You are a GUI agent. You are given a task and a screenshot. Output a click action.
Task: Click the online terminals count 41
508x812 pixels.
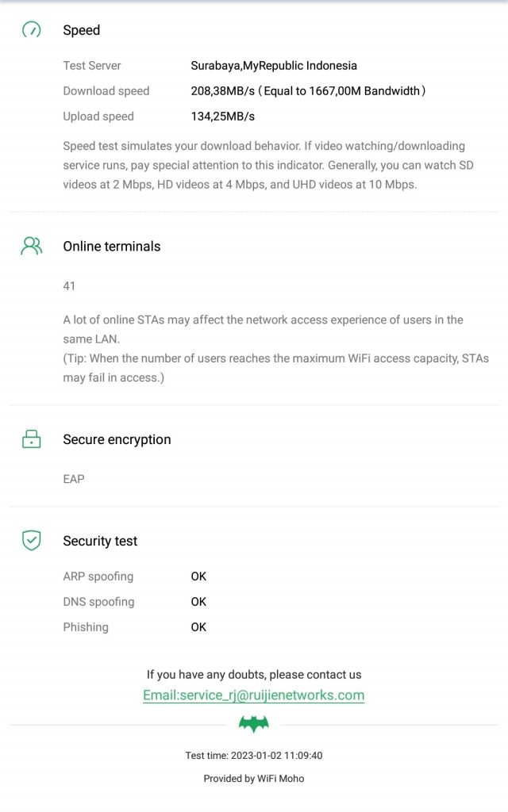tap(69, 285)
